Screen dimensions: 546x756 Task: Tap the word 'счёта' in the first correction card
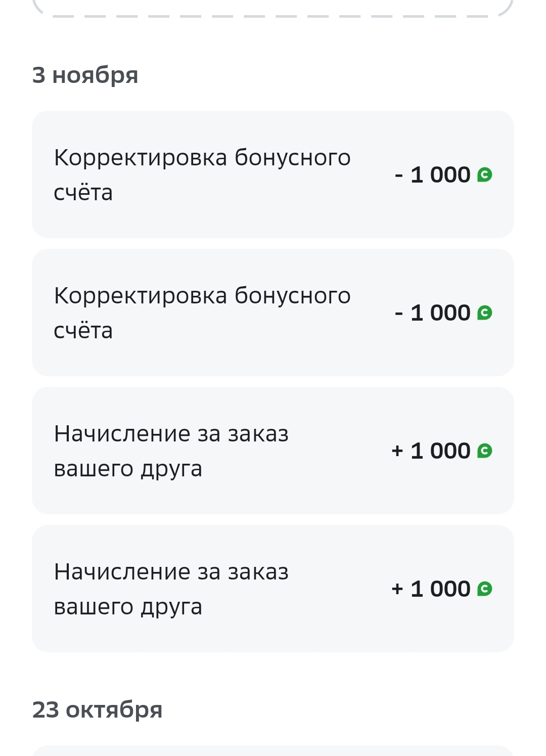tap(83, 193)
